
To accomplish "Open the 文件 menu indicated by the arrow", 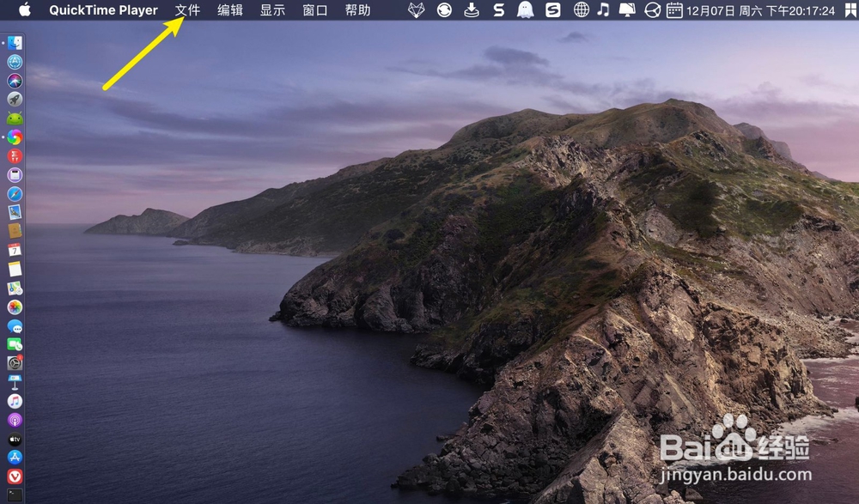I will coord(188,10).
